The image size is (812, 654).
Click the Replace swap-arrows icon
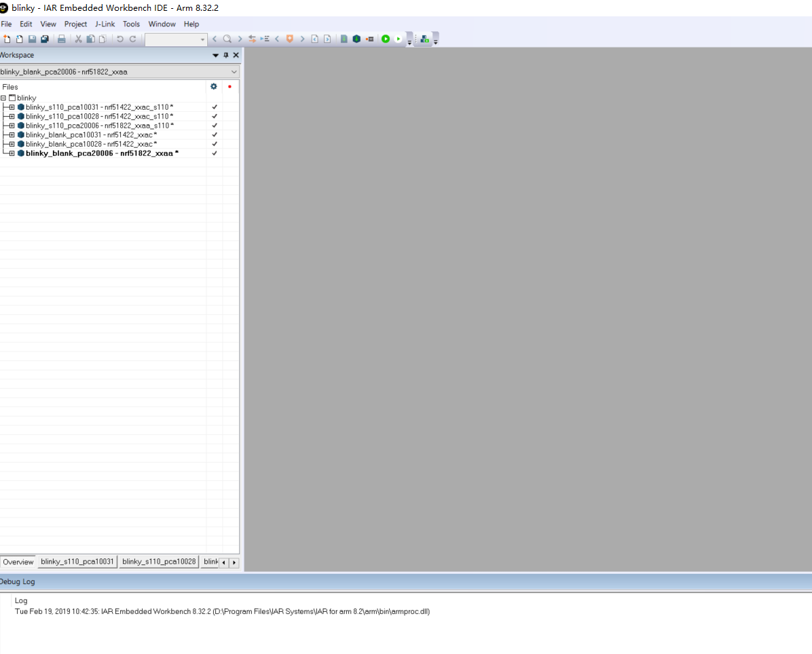[252, 39]
